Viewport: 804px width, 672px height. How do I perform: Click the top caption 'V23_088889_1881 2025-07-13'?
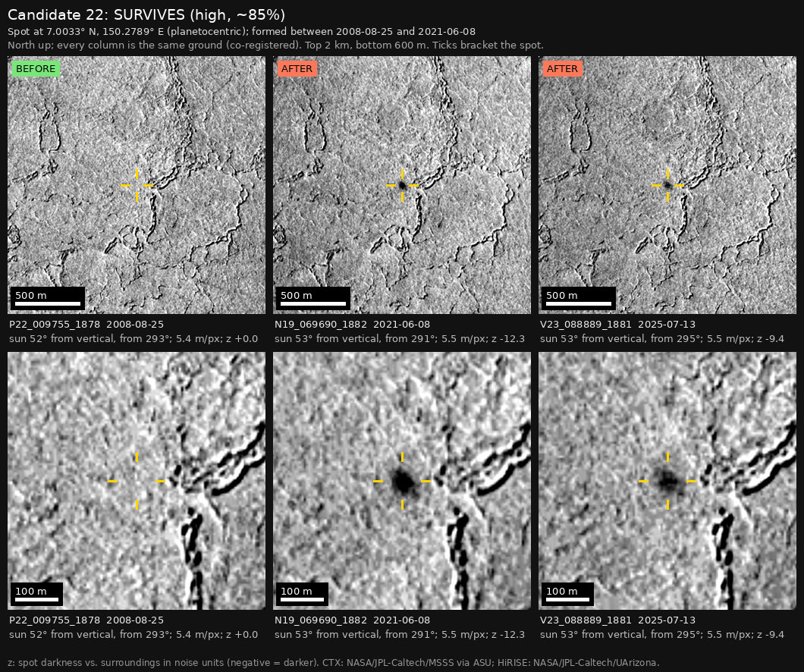click(618, 325)
